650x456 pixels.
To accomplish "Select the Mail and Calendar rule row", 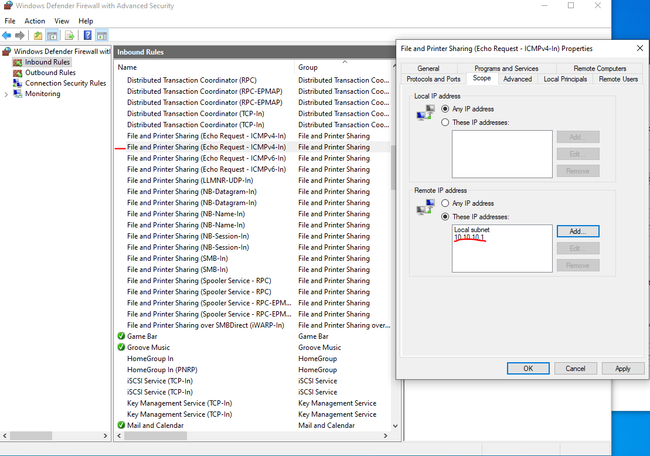I will tap(253, 425).
